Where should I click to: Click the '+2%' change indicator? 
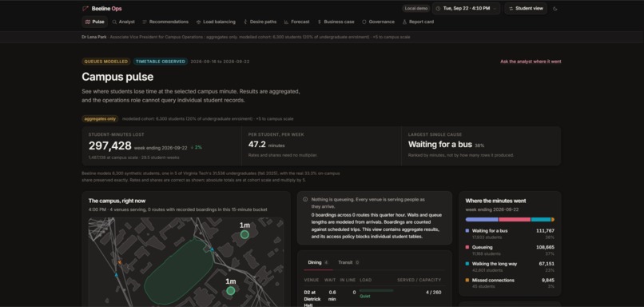(x=197, y=148)
